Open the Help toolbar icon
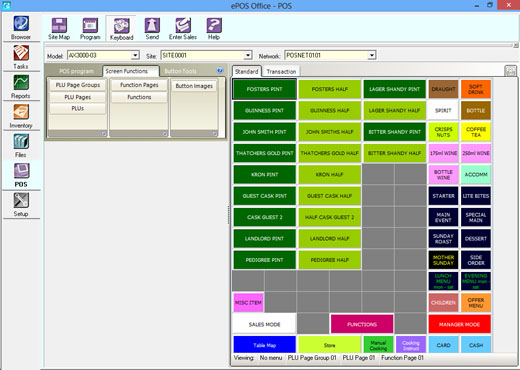The width and height of the screenshot is (520, 370). click(214, 29)
